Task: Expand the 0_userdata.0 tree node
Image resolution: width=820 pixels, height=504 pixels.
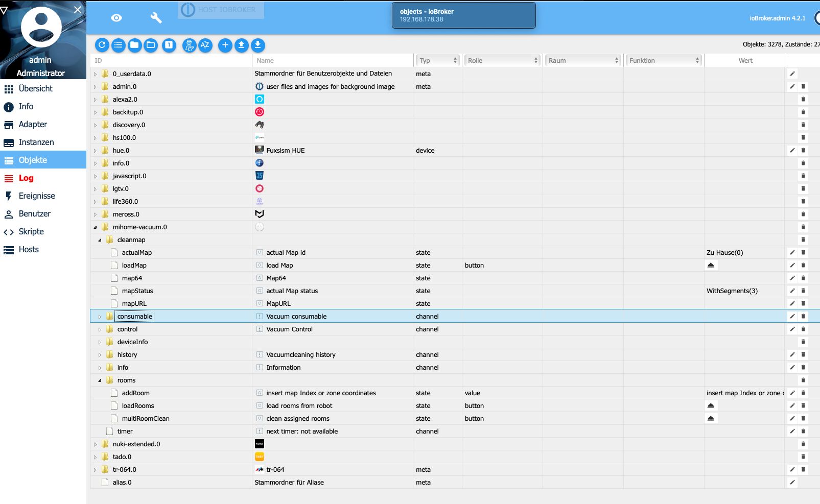Action: coord(95,74)
